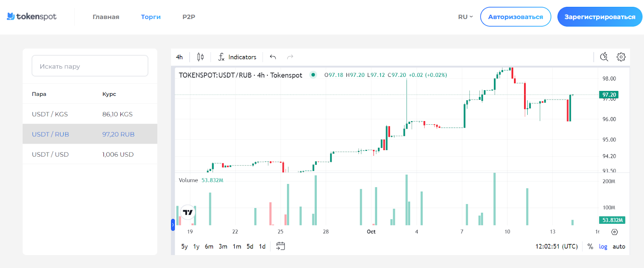644x268 pixels.
Task: Toggle percent scale mode
Action: pos(590,246)
